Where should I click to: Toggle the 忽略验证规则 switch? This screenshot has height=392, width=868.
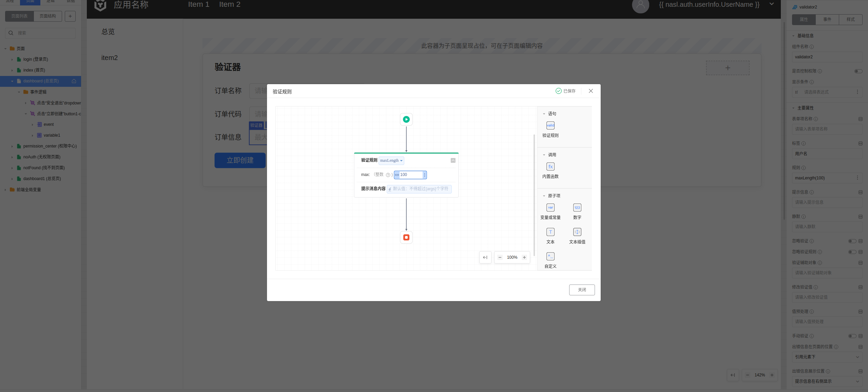pyautogui.click(x=852, y=252)
